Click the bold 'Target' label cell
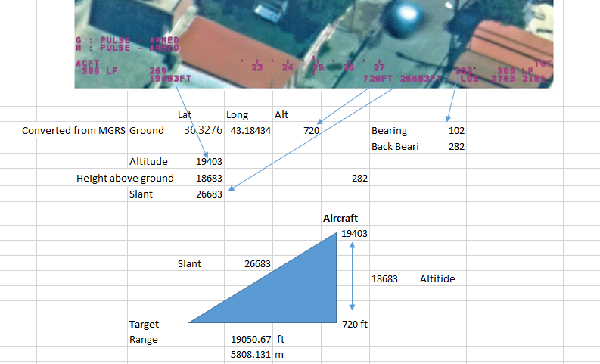 click(144, 324)
